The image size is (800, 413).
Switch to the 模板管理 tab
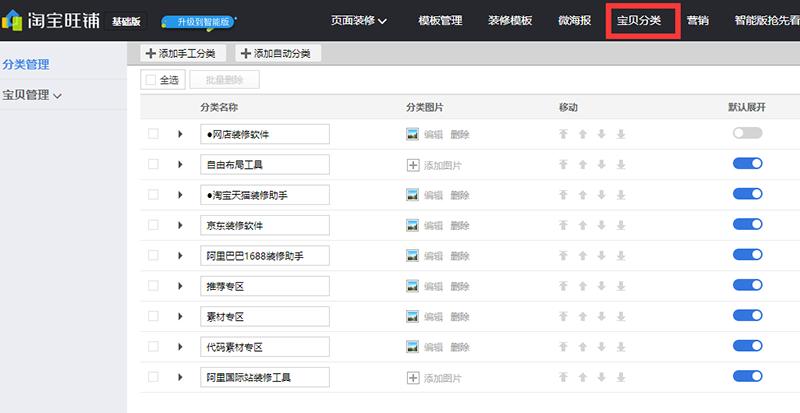tap(438, 21)
